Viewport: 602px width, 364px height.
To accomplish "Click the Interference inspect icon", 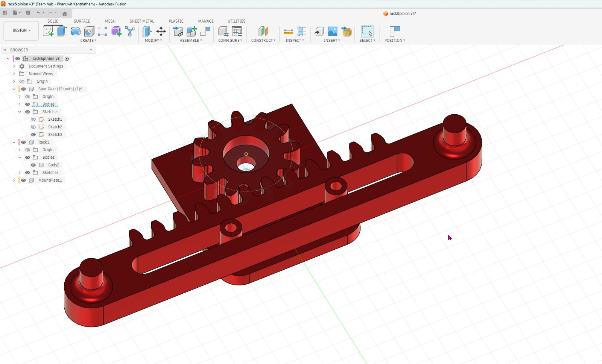I will (x=302, y=31).
